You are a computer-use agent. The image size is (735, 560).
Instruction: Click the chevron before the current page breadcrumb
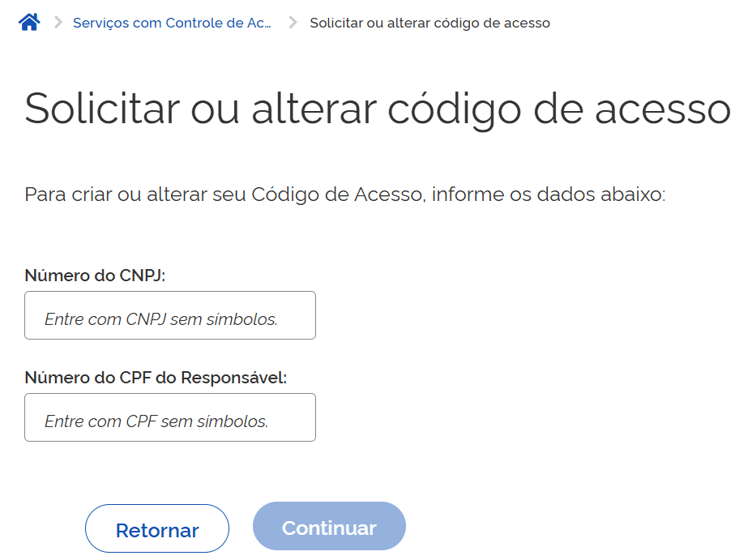(x=293, y=23)
